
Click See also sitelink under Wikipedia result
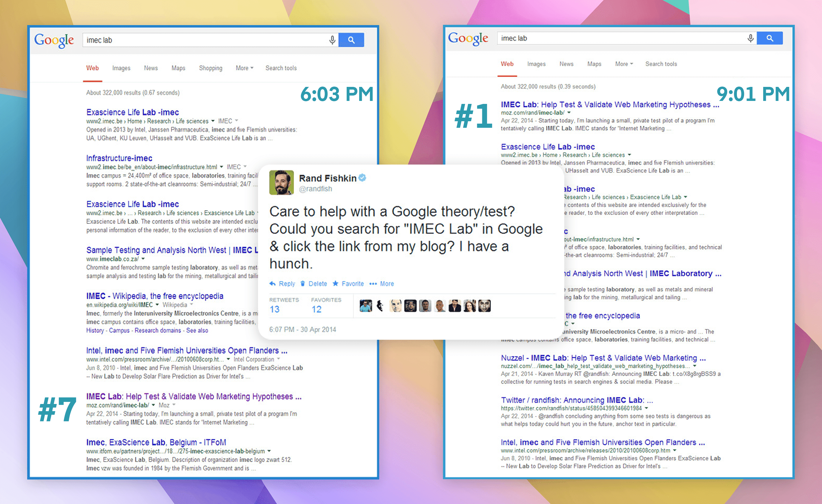pos(197,331)
